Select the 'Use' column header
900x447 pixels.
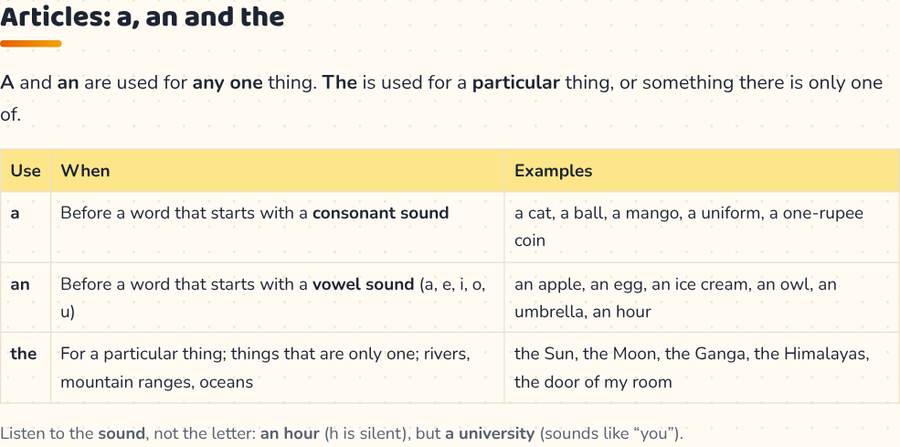coord(26,170)
